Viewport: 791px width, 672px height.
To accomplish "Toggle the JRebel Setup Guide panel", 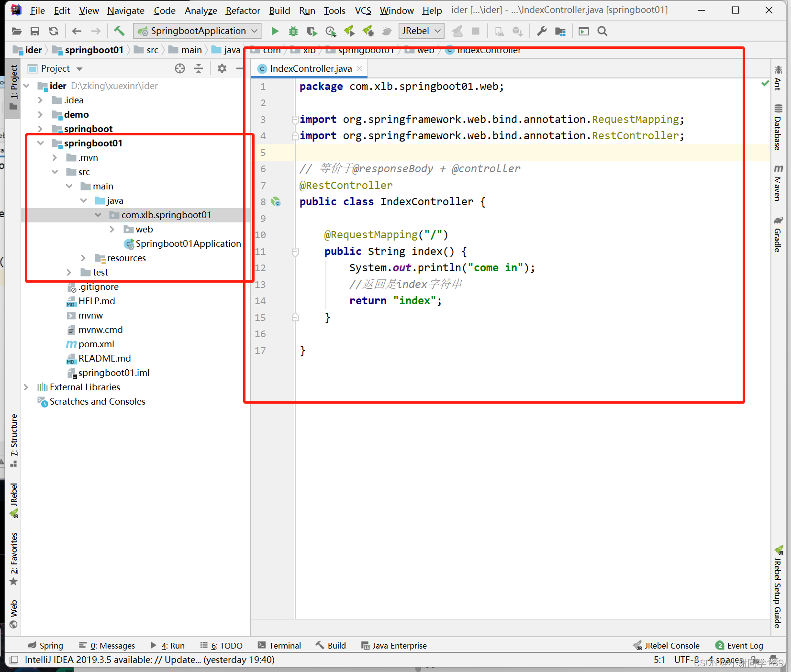I will tap(778, 587).
